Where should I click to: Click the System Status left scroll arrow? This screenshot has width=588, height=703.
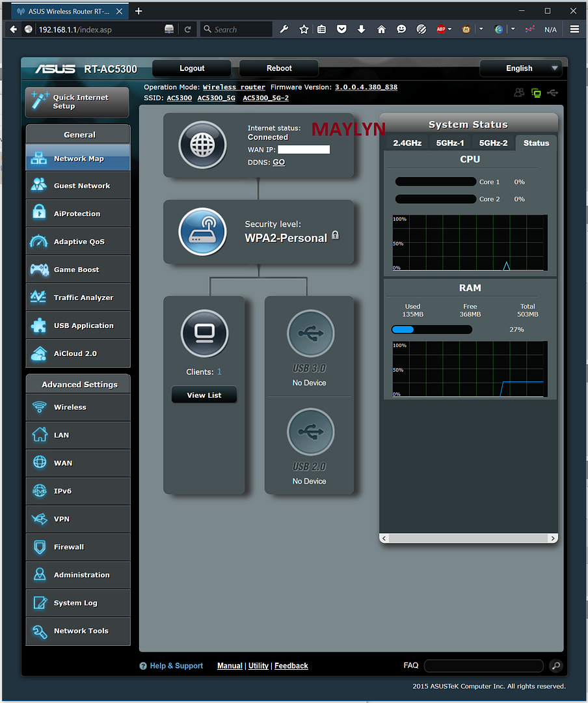pyautogui.click(x=384, y=538)
